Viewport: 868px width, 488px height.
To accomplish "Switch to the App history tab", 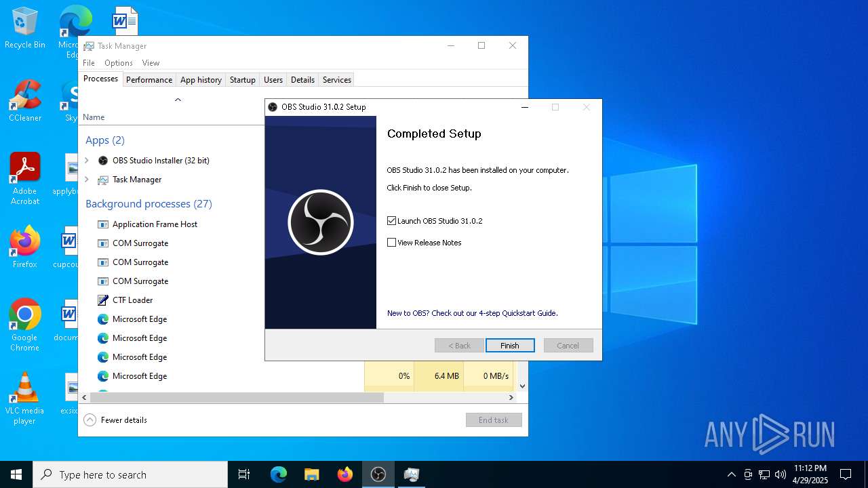I will click(x=201, y=80).
